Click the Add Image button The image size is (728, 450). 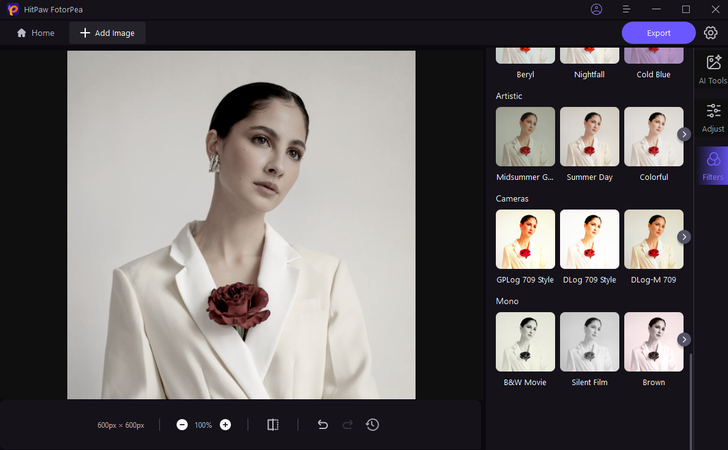click(x=107, y=33)
